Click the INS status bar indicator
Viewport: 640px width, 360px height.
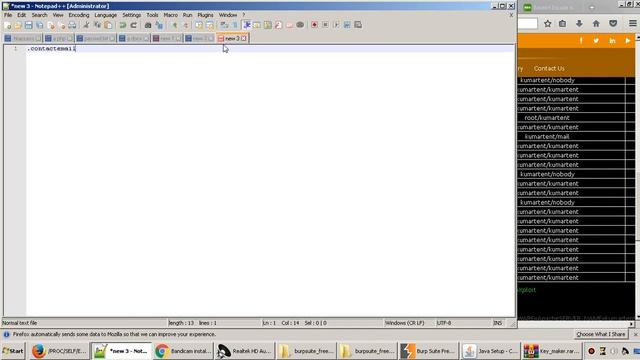click(x=498, y=323)
